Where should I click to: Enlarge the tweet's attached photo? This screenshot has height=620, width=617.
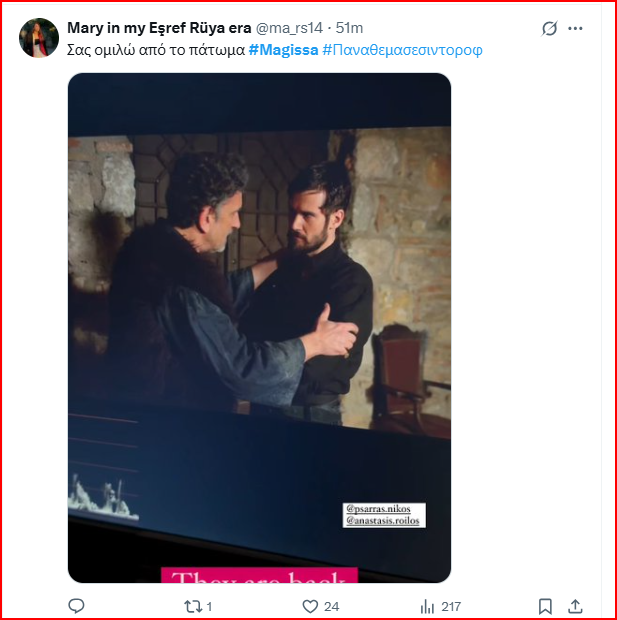[x=259, y=300]
